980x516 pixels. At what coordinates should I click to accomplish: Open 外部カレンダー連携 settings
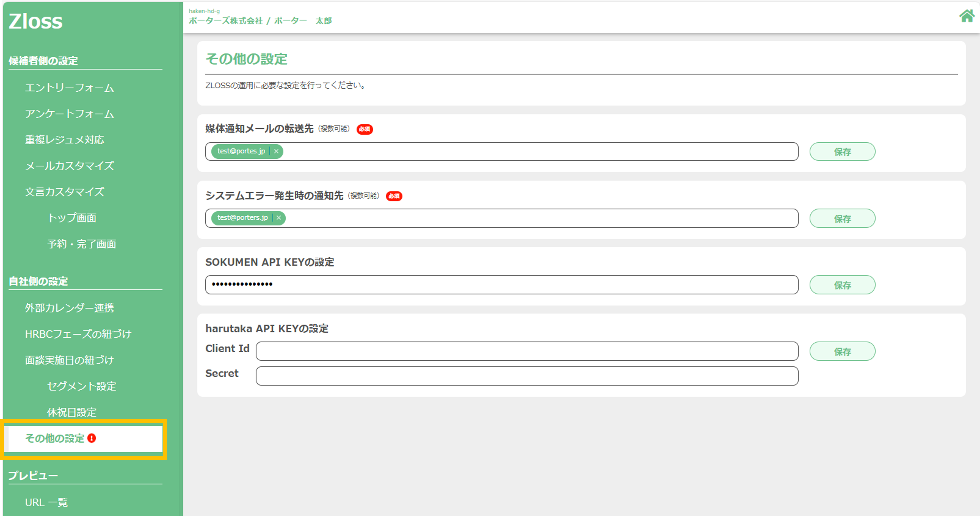[x=69, y=308]
